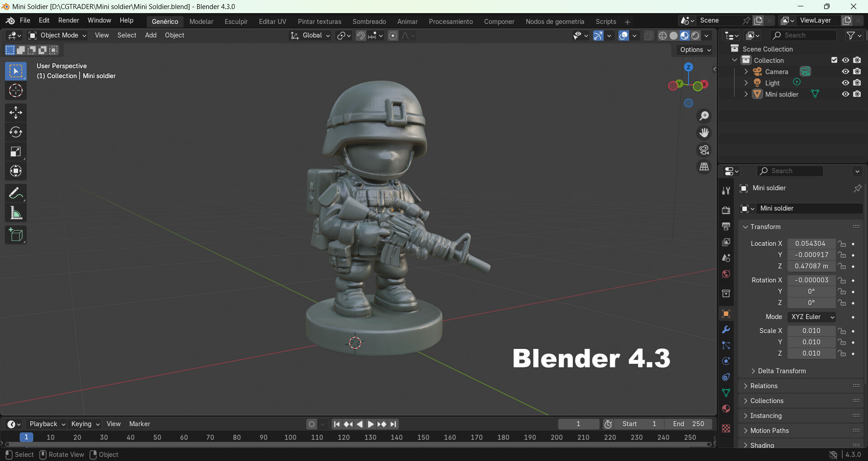
Task: Click the zoom view magnifier icon
Action: [x=704, y=116]
